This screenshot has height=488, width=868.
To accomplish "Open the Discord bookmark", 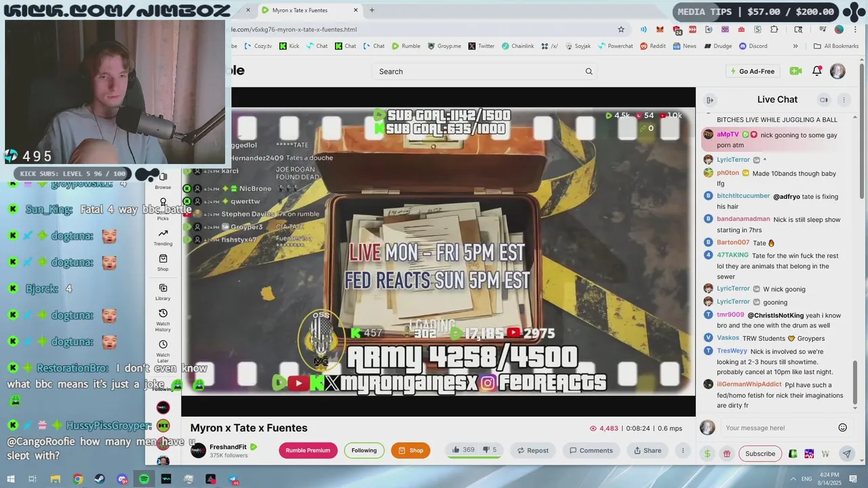I will (753, 46).
